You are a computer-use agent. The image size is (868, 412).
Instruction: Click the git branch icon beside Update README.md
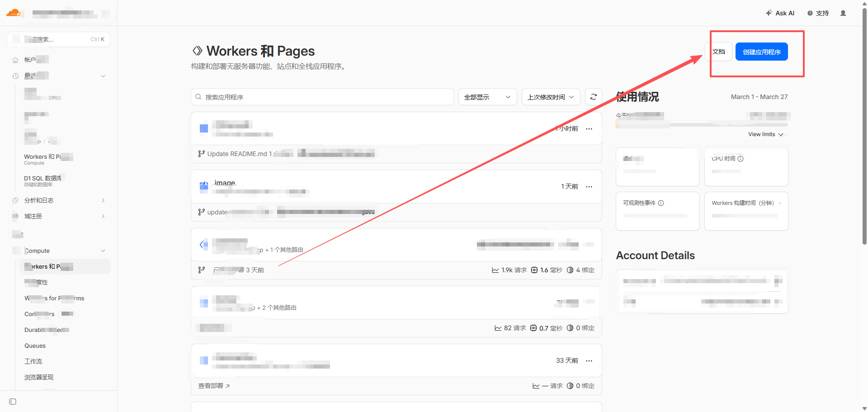[x=202, y=154]
